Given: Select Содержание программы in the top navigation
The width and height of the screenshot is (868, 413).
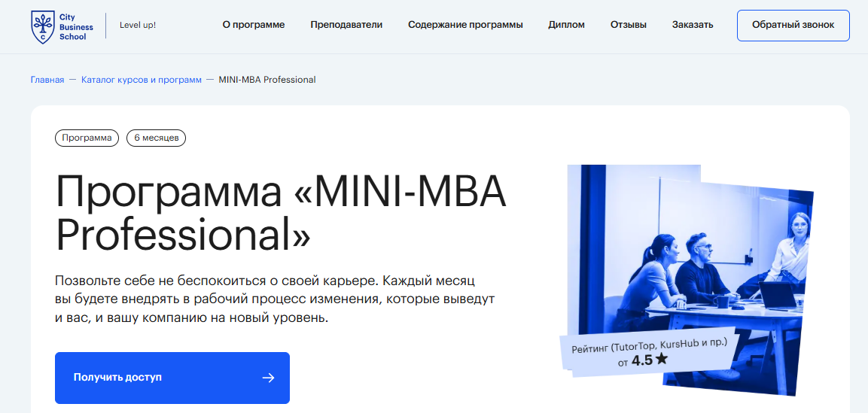Looking at the screenshot, I should pyautogui.click(x=465, y=25).
